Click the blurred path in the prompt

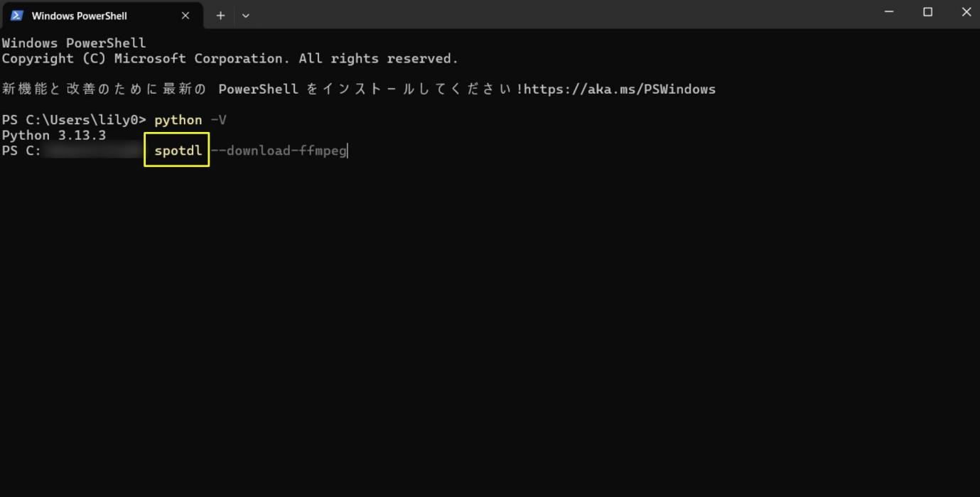[92, 151]
